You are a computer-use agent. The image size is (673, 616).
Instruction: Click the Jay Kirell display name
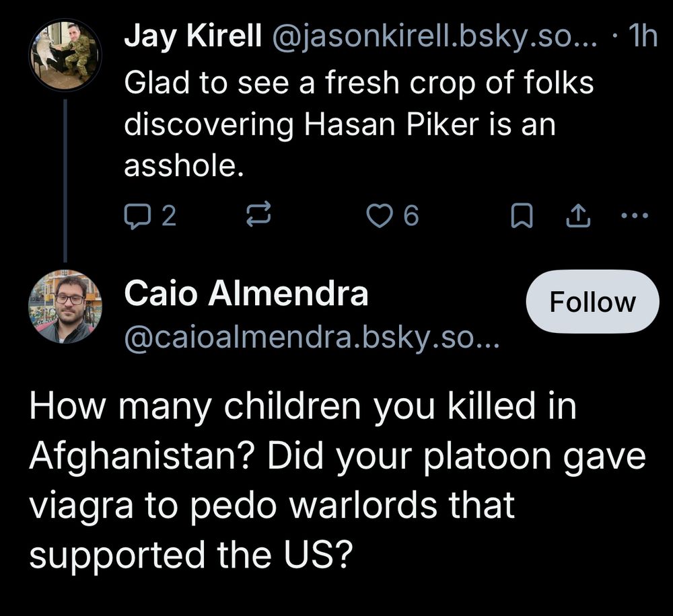click(x=192, y=38)
